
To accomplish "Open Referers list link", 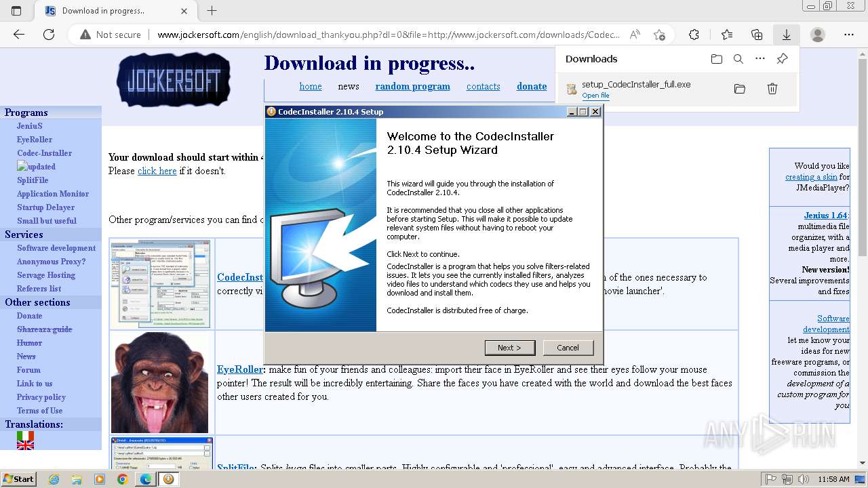I will 39,289.
